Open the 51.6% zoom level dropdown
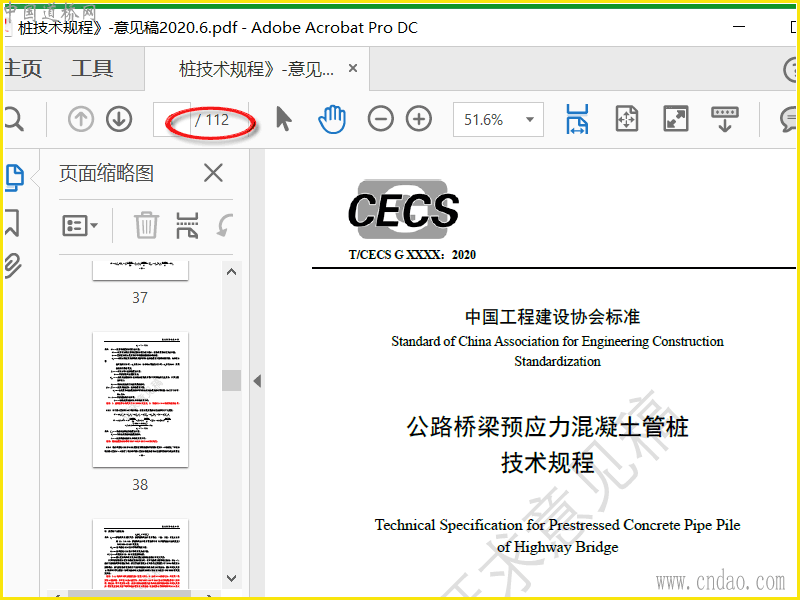 pos(498,119)
